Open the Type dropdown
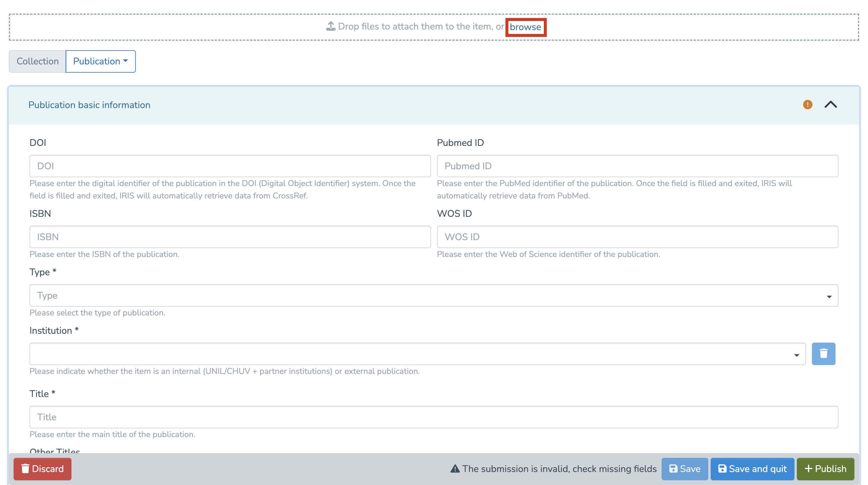This screenshot has width=868, height=485. click(x=434, y=295)
